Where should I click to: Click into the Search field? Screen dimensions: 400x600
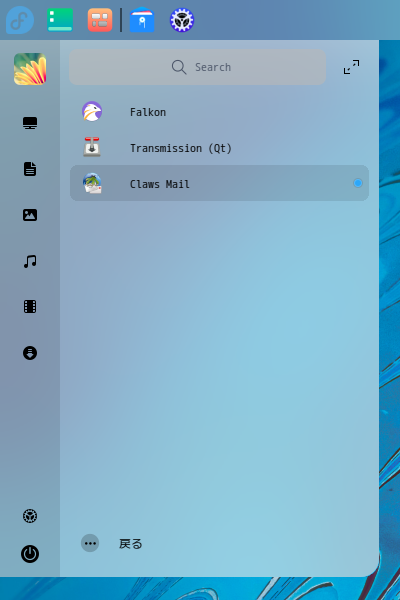[198, 67]
